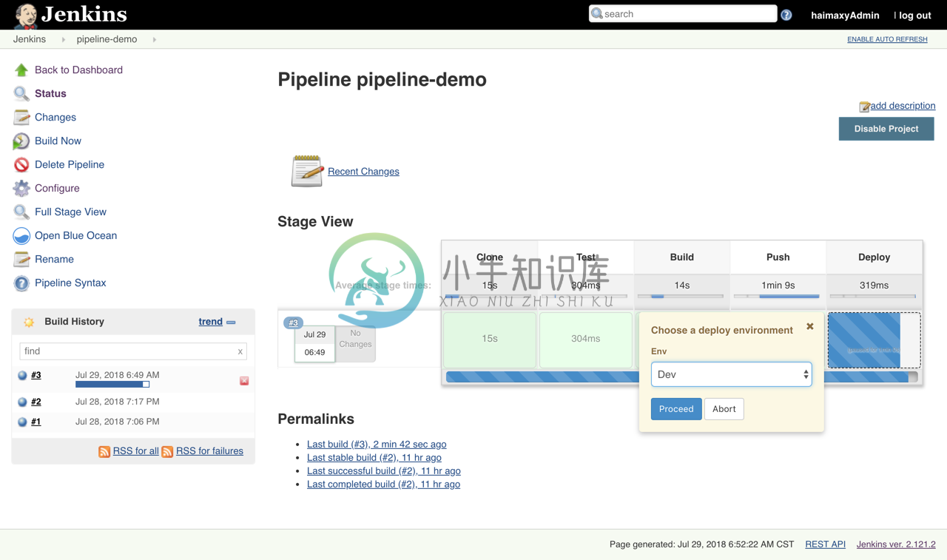Click the Last stable build (#2) permalink

374,458
